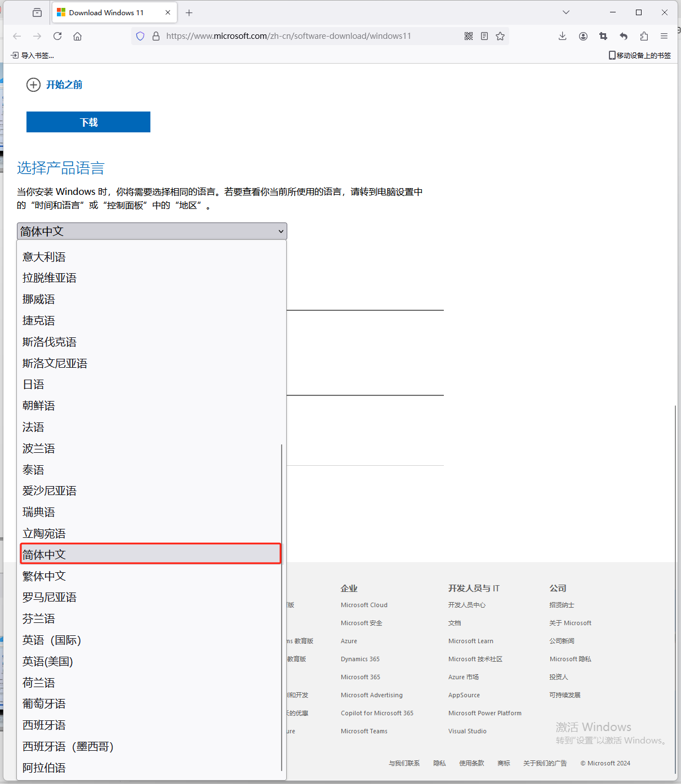Select 罗马尼亚语 option

149,598
